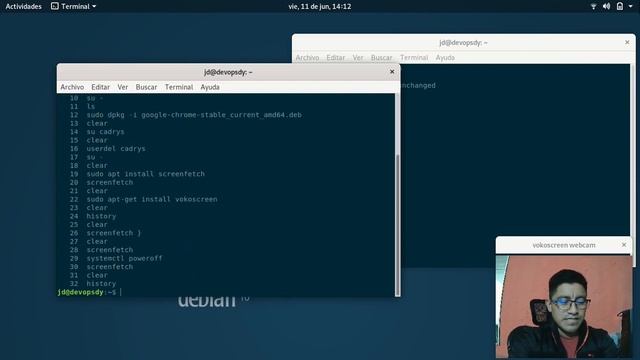
Task: Close the back terminal window
Action: click(627, 42)
